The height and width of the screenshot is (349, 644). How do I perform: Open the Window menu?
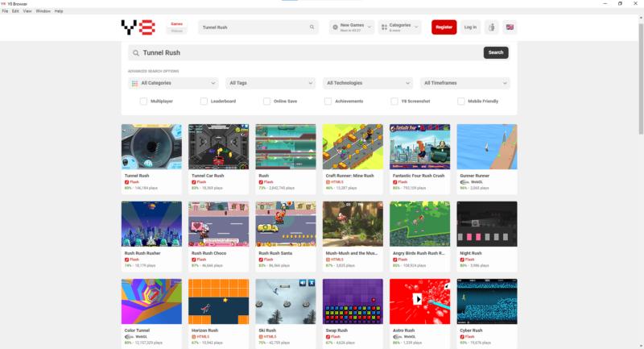(x=43, y=11)
